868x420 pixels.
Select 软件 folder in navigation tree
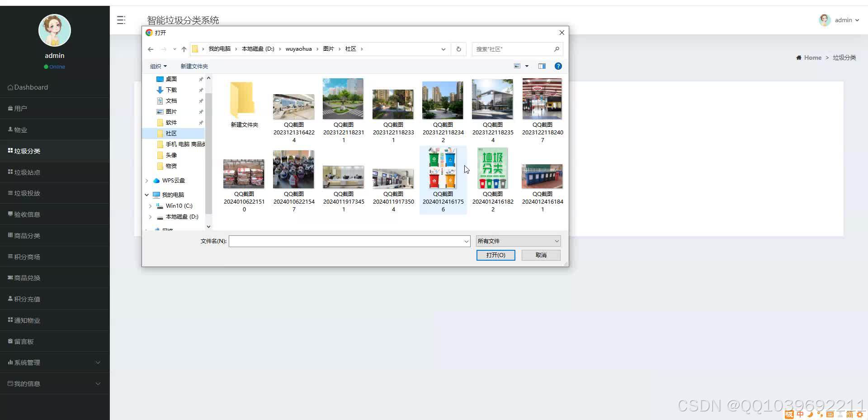(x=171, y=122)
